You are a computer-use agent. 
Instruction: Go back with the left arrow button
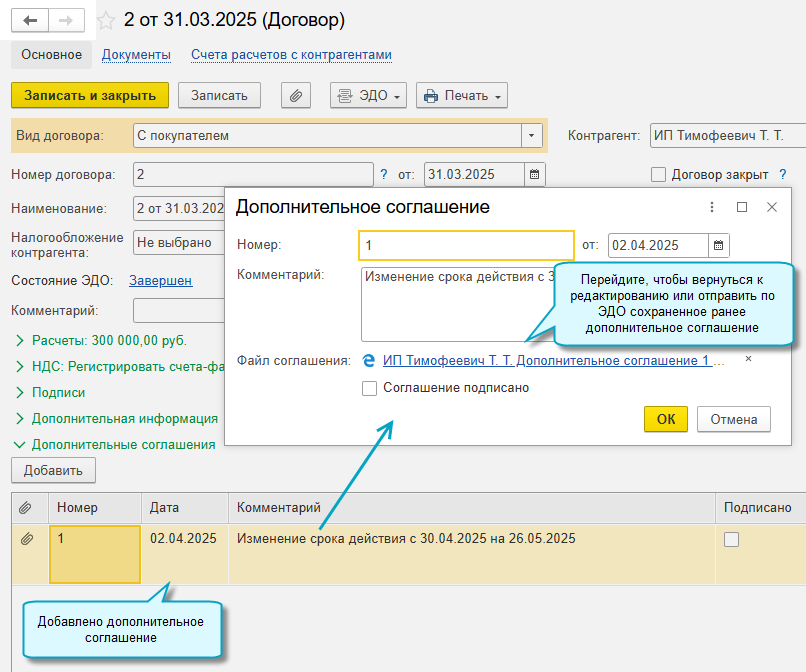[30, 21]
